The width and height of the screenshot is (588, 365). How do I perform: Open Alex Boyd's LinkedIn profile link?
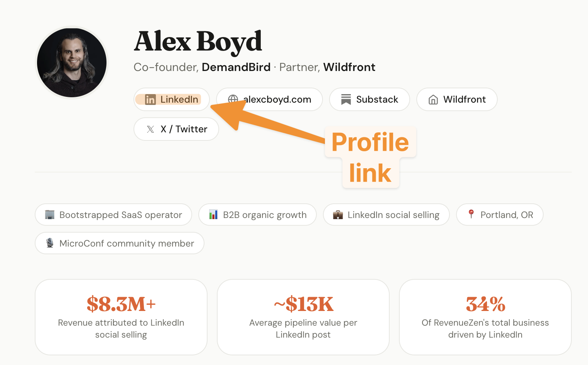pos(171,100)
